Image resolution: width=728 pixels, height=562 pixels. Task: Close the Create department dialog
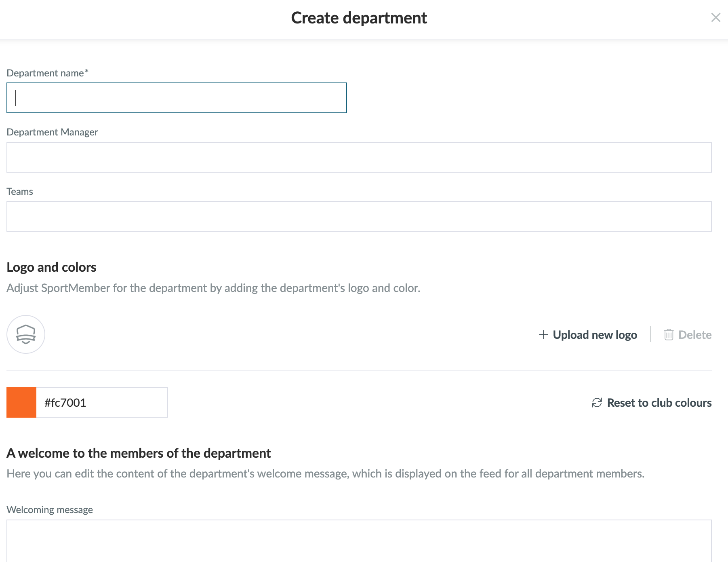click(x=715, y=17)
